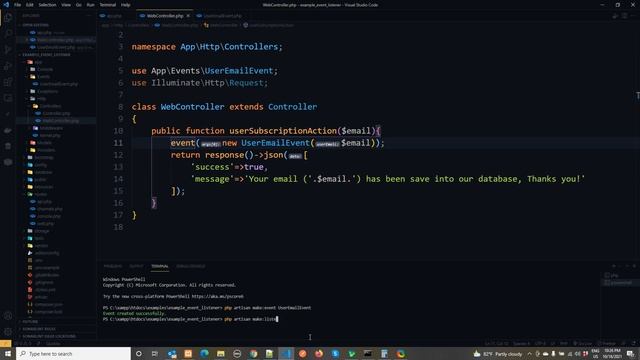Open the View menu
The width and height of the screenshot is (640, 360).
[x=66, y=5]
